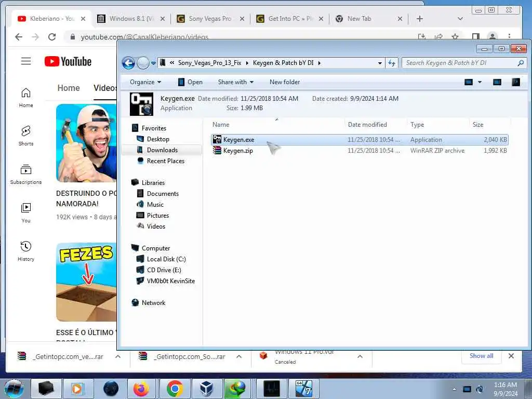Click Open in the Explorer toolbar

pyautogui.click(x=190, y=82)
